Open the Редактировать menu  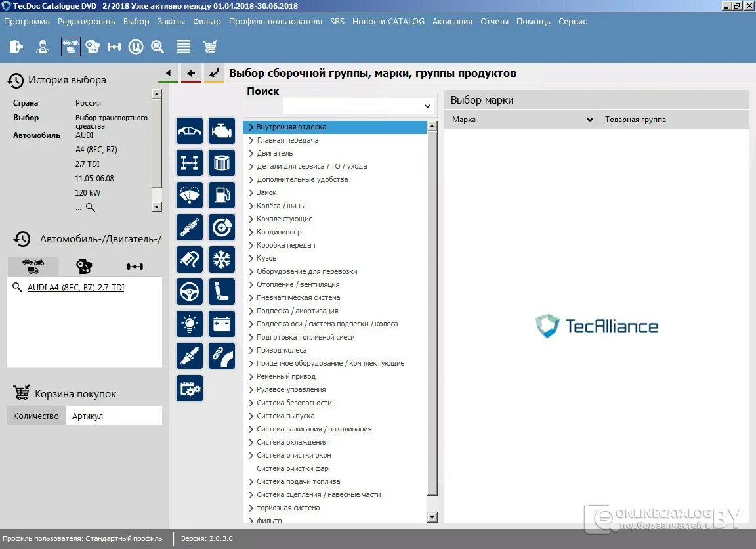pyautogui.click(x=87, y=21)
